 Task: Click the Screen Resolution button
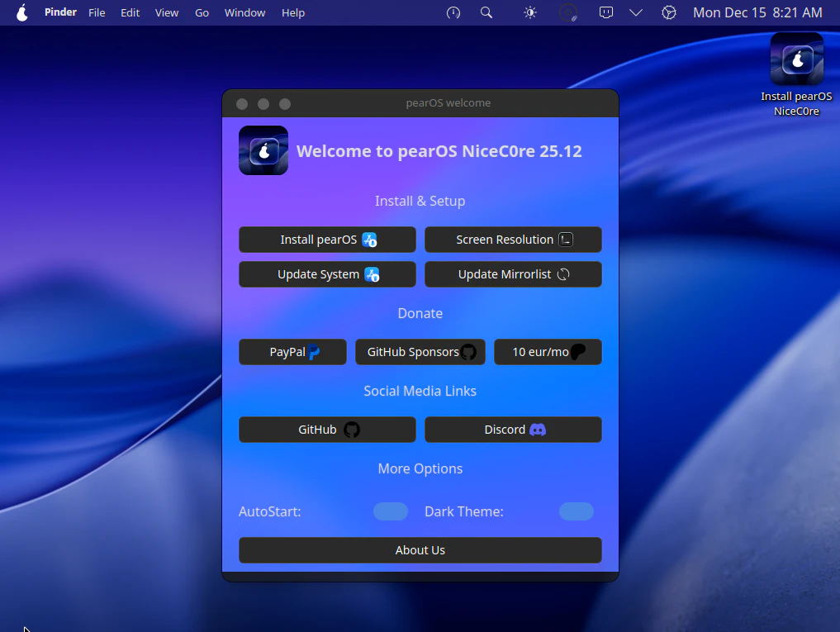tap(513, 240)
